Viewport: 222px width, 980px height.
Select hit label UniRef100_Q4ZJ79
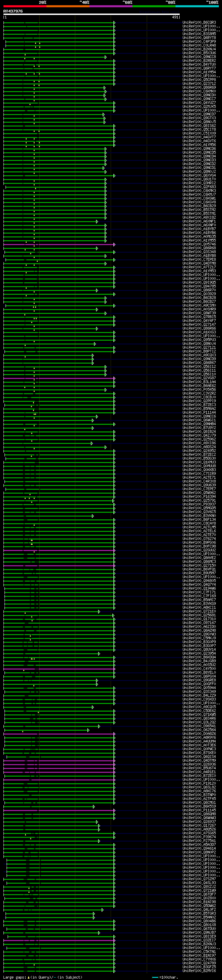[x=199, y=435]
